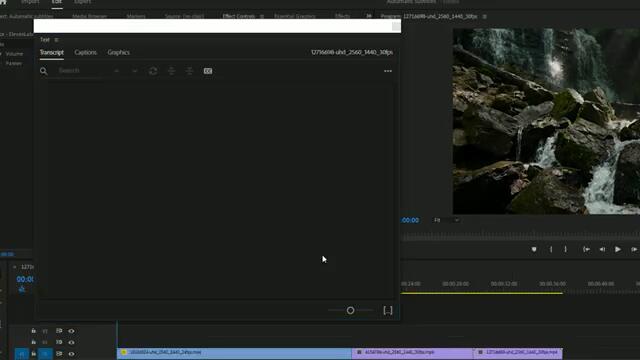Open the Import workspace tab
This screenshot has height=360, width=640.
pyautogui.click(x=30, y=2)
